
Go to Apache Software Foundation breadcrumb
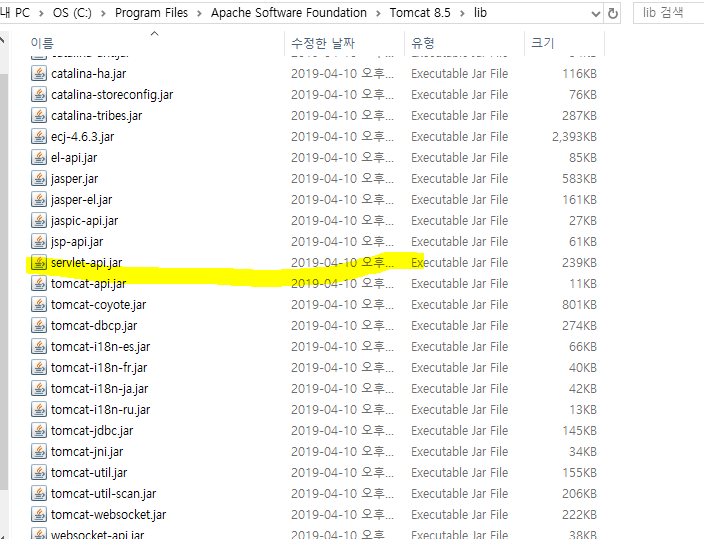(x=289, y=13)
